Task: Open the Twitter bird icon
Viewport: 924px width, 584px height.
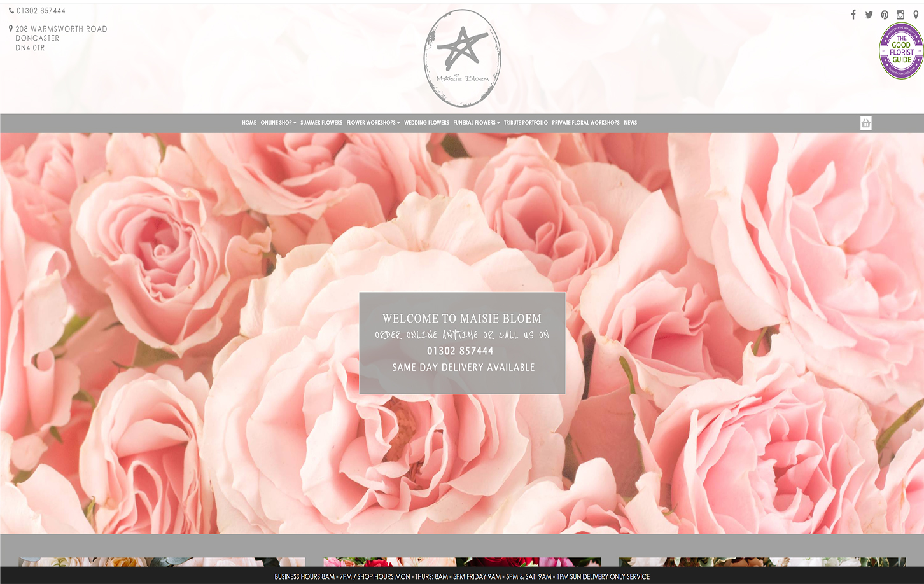Action: point(869,15)
